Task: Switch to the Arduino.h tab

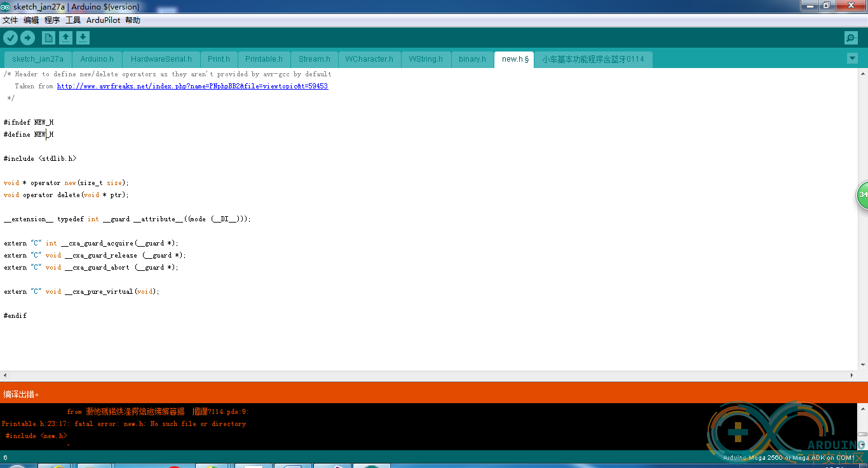Action: click(x=97, y=59)
